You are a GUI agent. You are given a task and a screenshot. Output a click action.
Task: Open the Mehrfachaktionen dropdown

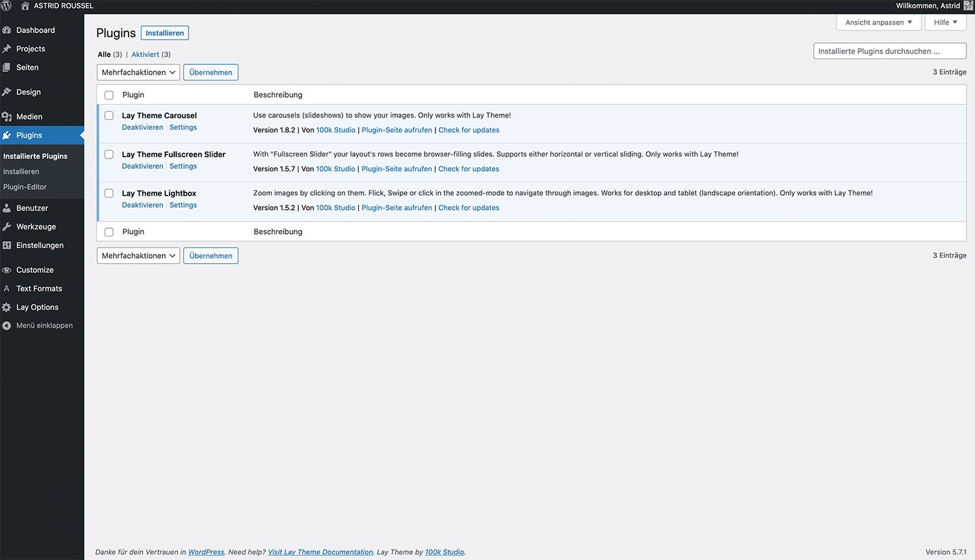click(x=138, y=72)
